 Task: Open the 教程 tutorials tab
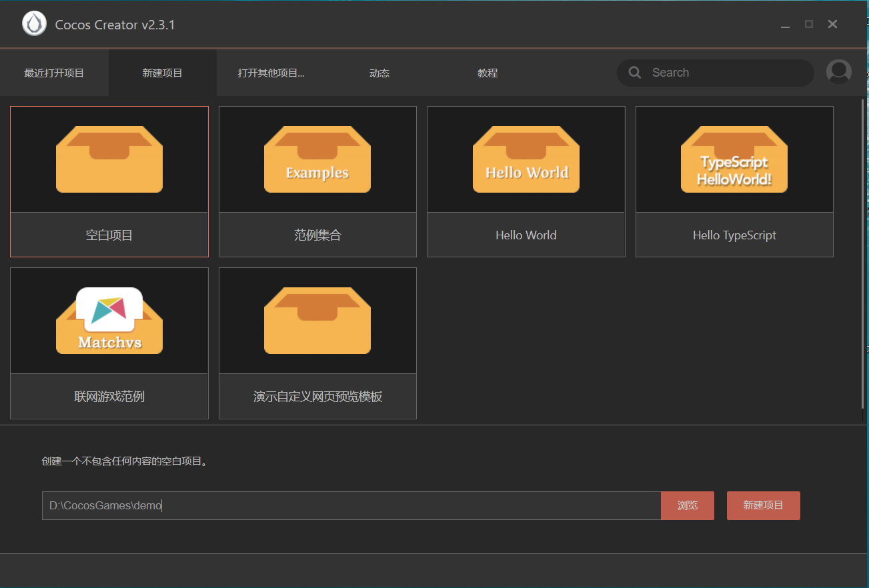pos(488,73)
